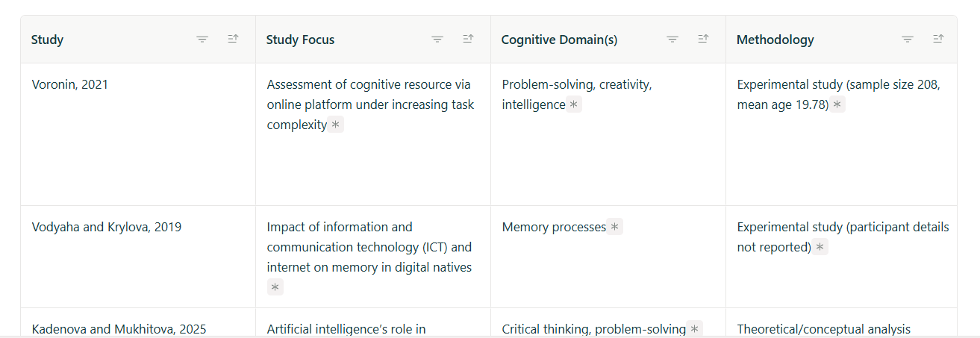
Task: Open filter icon in Cognitive Domain(s) header
Action: point(672,40)
